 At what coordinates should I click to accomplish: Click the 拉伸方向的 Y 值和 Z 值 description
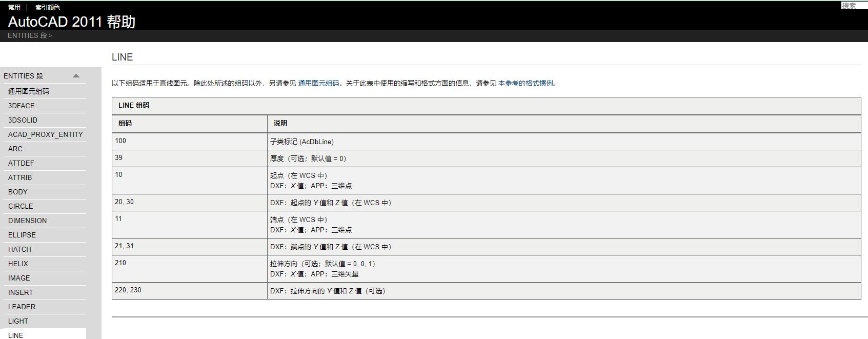click(564, 291)
